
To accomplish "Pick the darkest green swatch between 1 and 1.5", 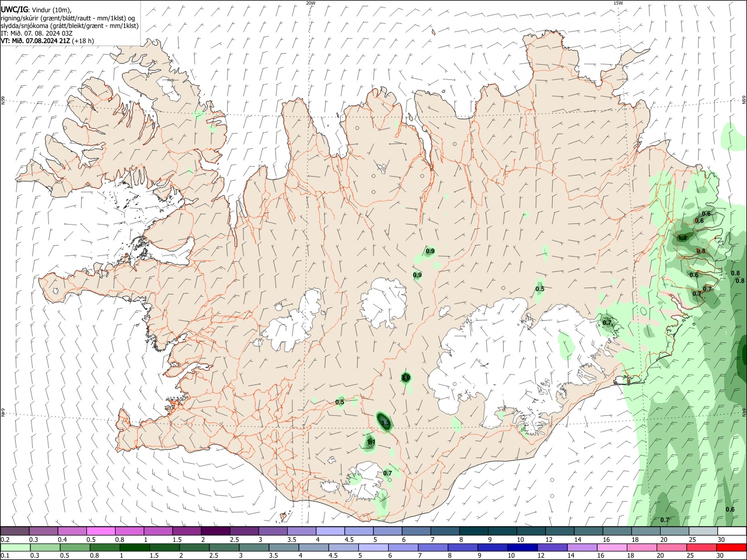I will (135, 547).
